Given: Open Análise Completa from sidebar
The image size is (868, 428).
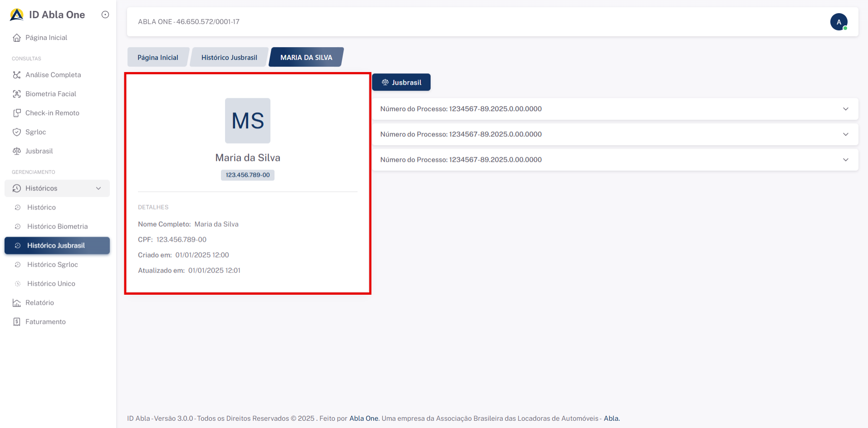Looking at the screenshot, I should click(53, 75).
